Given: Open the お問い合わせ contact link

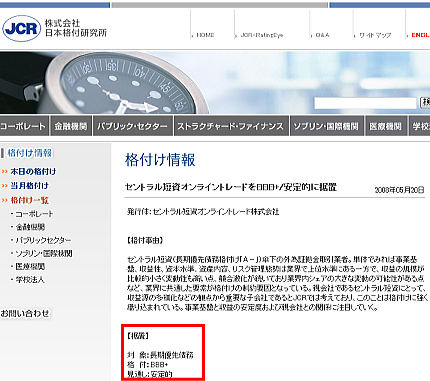Looking at the screenshot, I should (25, 313).
